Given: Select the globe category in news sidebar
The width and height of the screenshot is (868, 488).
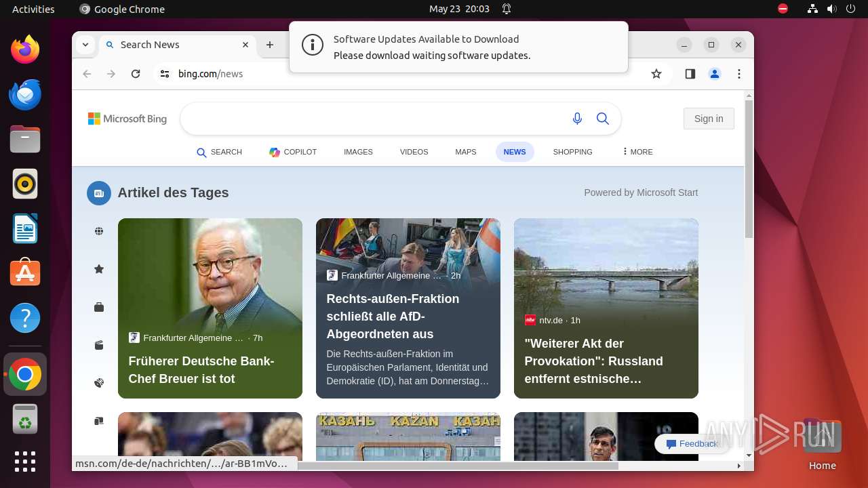Looking at the screenshot, I should point(99,231).
